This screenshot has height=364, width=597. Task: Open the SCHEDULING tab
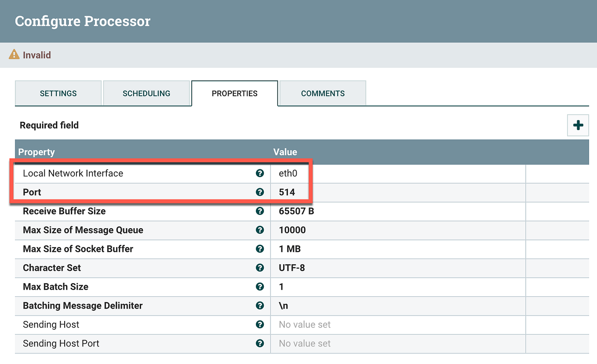pos(146,93)
